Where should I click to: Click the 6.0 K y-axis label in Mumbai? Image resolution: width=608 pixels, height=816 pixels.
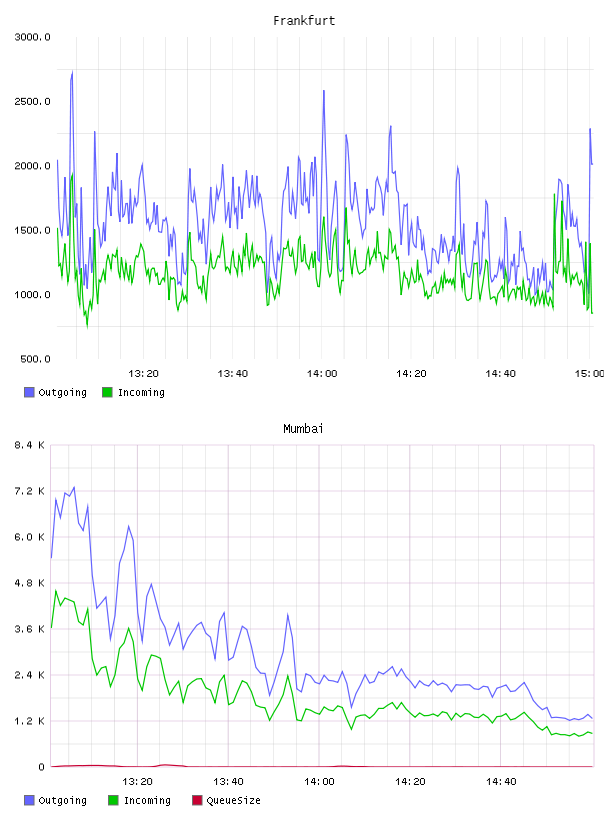coord(29,537)
